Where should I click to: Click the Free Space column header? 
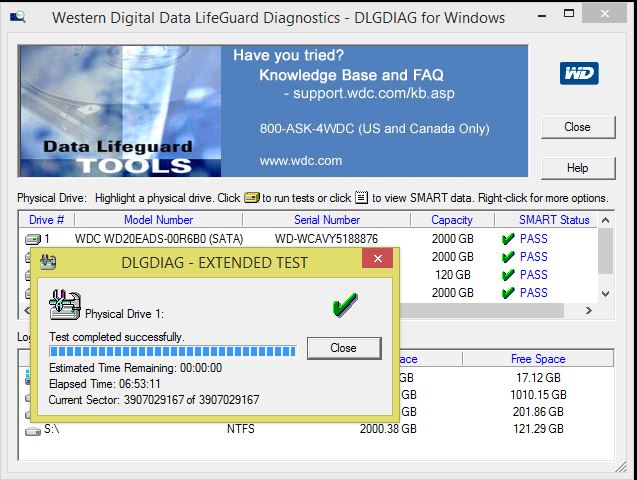click(x=538, y=359)
